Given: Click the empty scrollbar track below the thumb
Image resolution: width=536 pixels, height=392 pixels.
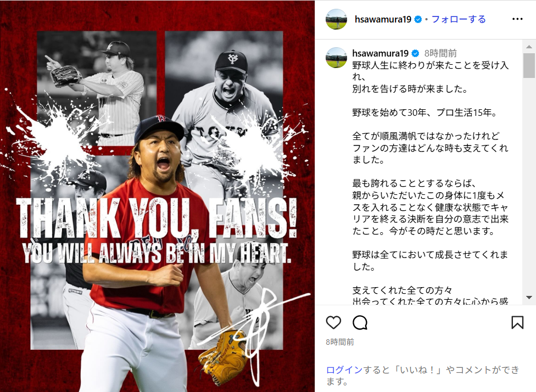Looking at the screenshot, I should tap(529, 184).
